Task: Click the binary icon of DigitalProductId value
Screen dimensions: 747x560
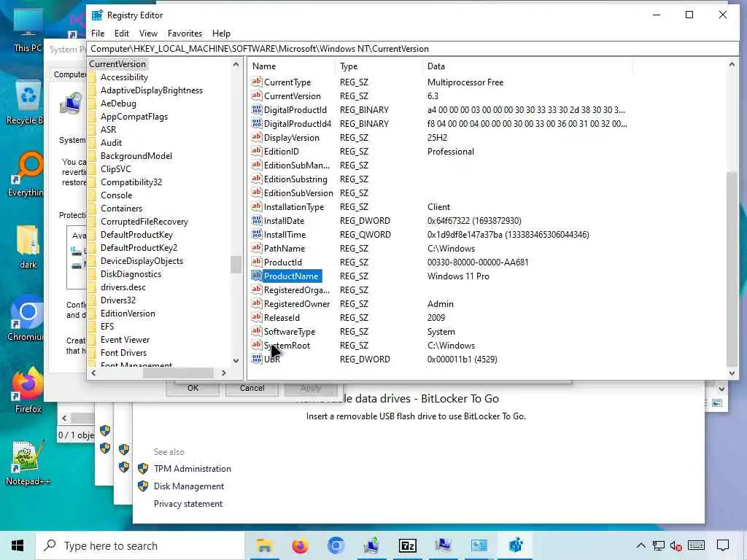Action: coord(256,109)
